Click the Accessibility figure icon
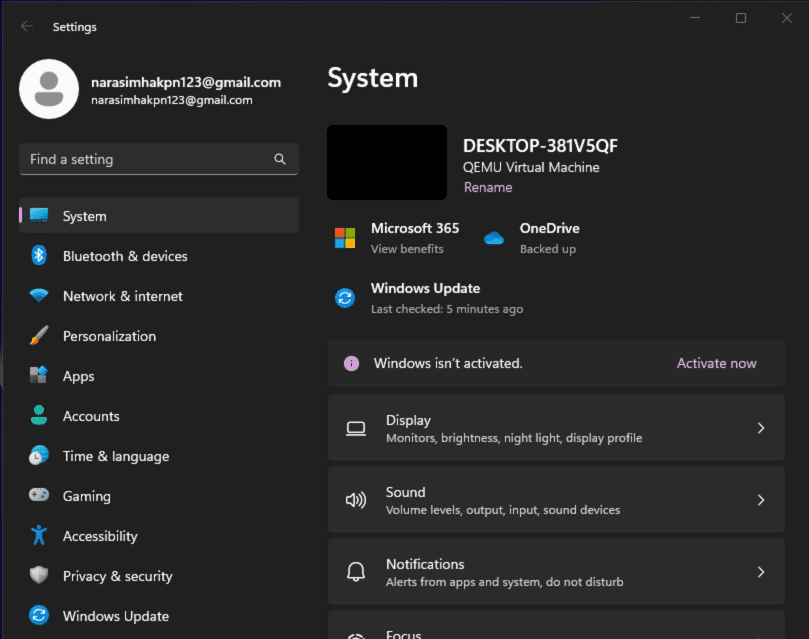The width and height of the screenshot is (809, 639). [39, 536]
